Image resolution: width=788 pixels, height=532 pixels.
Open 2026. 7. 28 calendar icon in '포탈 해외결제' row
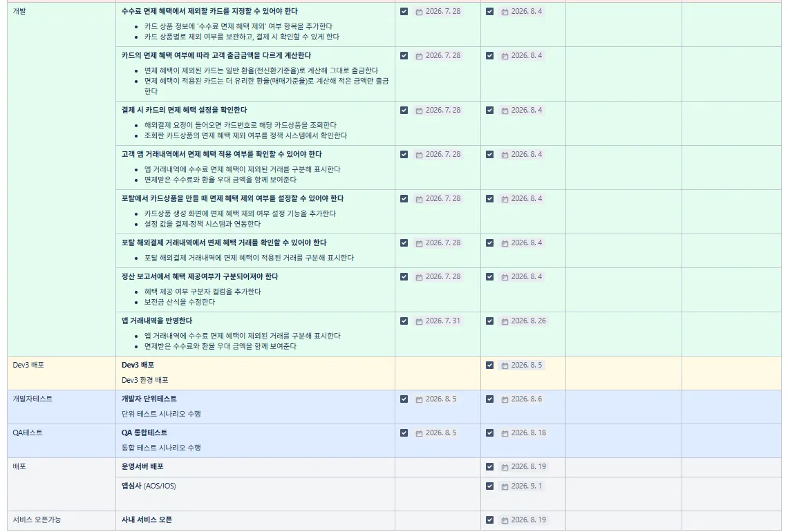[x=419, y=243]
